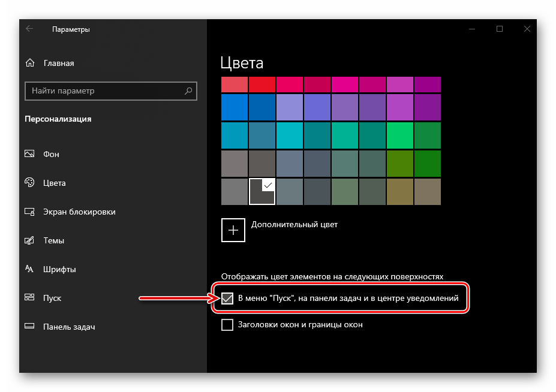Open the Шрифты settings section
Screen dimensions: 556x392
59,269
